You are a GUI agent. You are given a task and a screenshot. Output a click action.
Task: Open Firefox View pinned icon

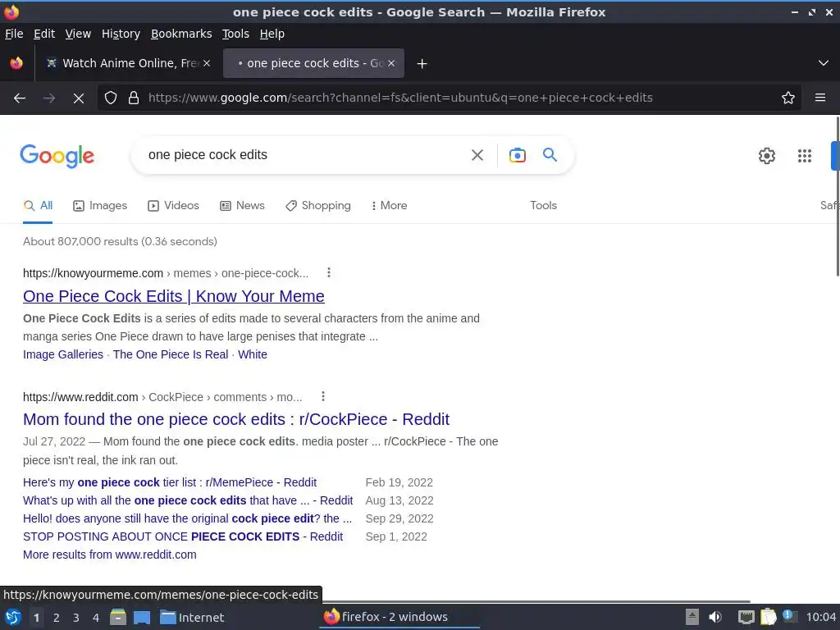tap(16, 63)
